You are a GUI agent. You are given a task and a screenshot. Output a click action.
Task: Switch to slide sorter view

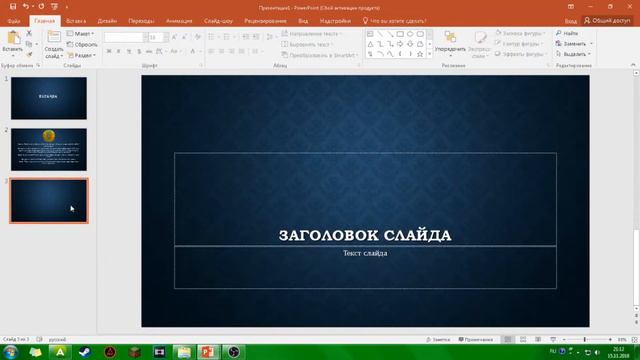coord(523,339)
